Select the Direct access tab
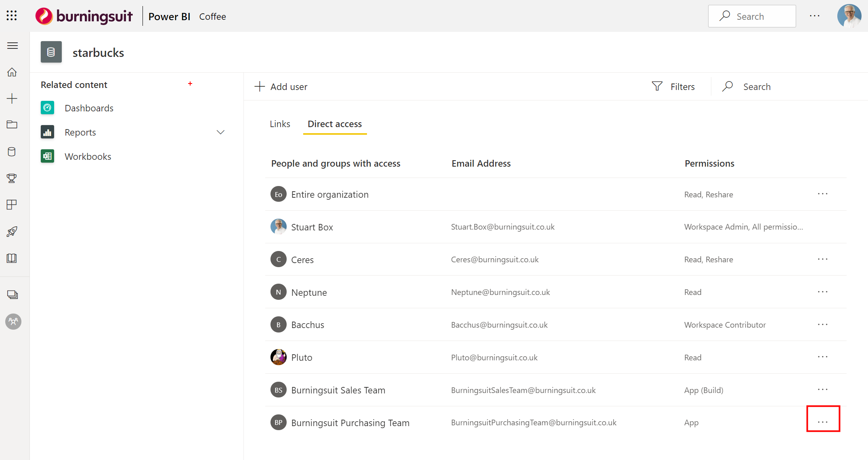 [335, 124]
